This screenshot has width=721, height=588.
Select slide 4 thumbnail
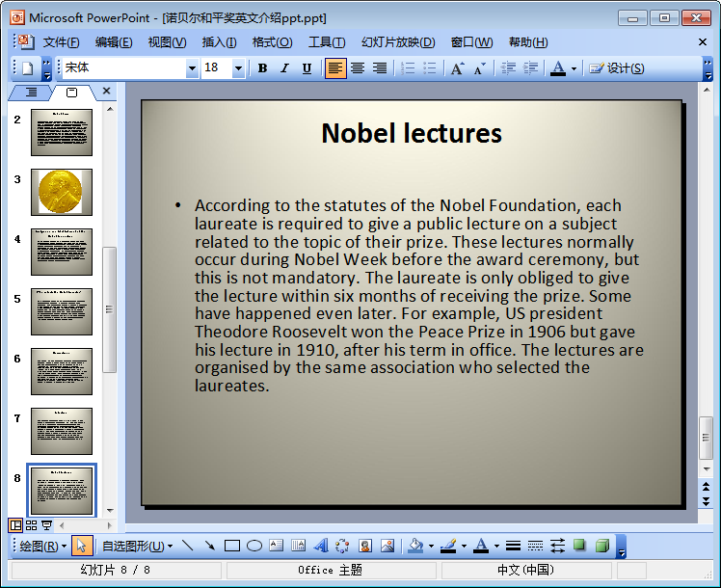point(62,252)
